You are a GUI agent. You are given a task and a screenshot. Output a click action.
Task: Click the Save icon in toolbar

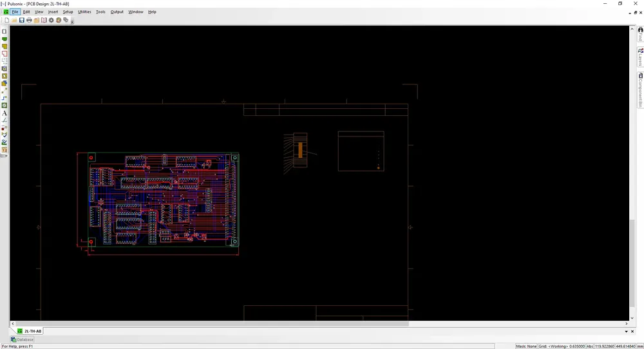pos(22,21)
